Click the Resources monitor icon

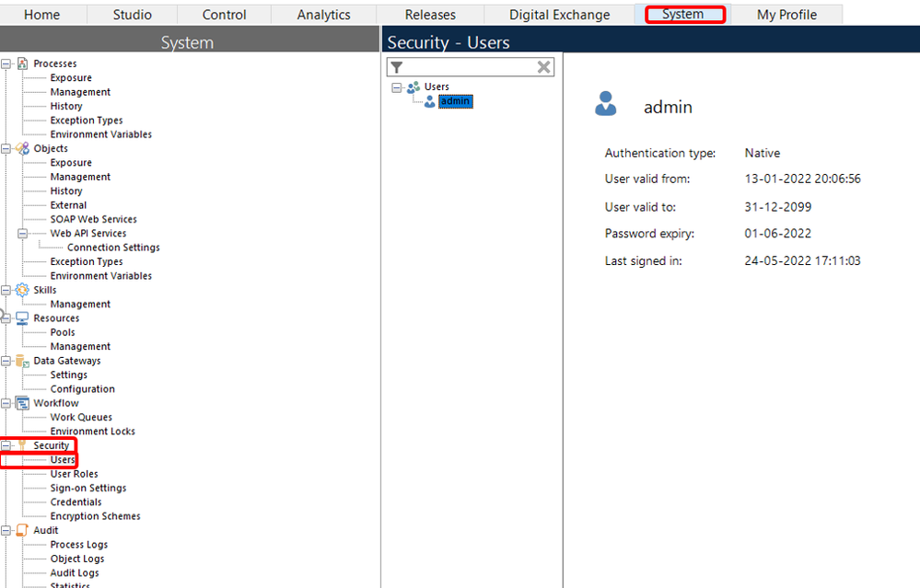(x=22, y=317)
